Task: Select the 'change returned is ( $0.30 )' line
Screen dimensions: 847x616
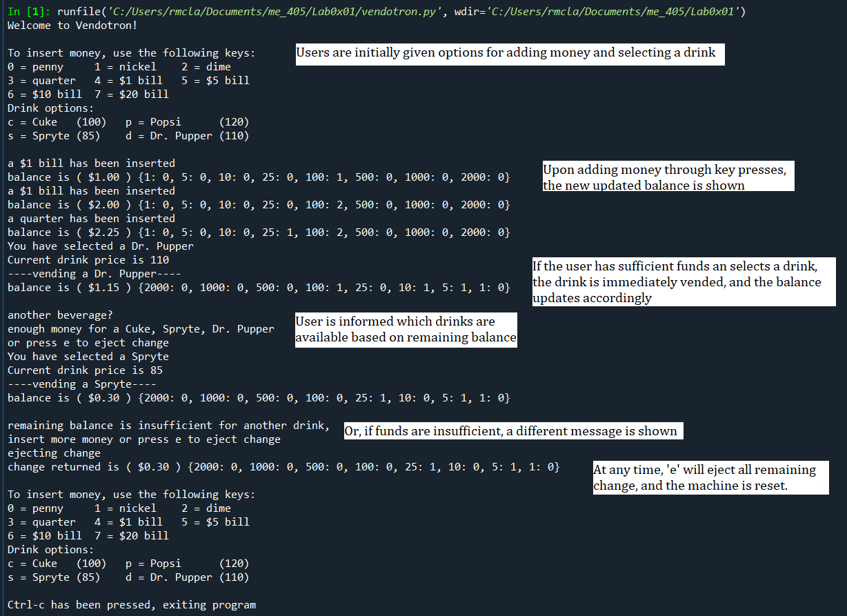Action: 283,467
